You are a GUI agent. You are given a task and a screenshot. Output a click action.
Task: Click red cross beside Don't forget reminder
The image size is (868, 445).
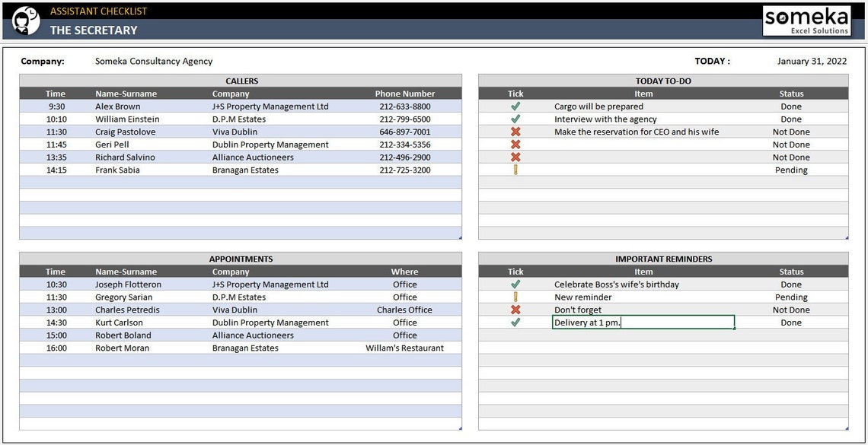point(515,310)
